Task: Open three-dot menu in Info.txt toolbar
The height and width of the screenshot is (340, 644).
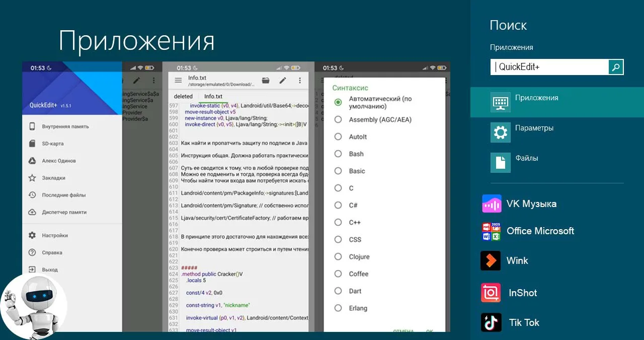Action: [300, 80]
